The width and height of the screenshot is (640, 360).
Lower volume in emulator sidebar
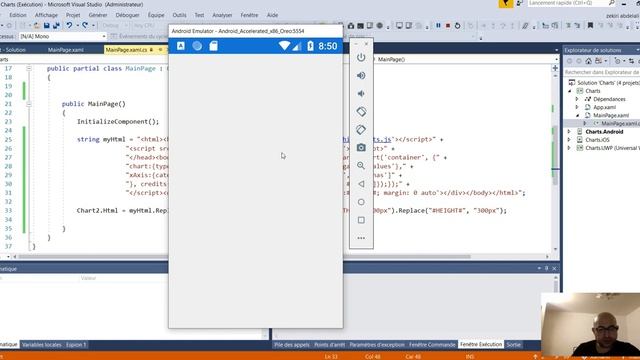click(361, 93)
